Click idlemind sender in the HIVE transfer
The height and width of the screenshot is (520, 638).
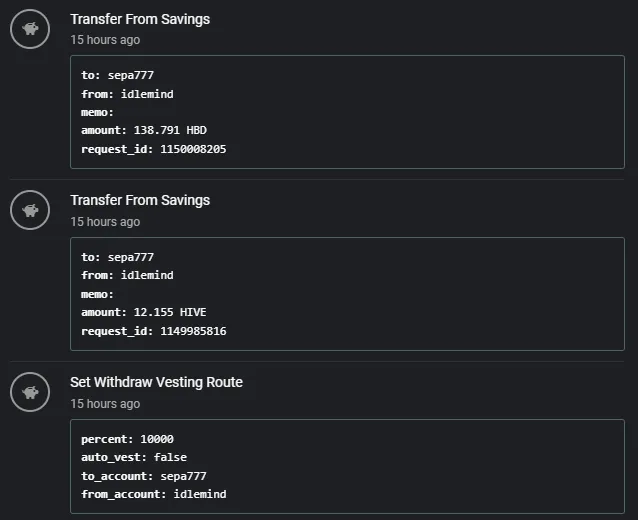(147, 275)
